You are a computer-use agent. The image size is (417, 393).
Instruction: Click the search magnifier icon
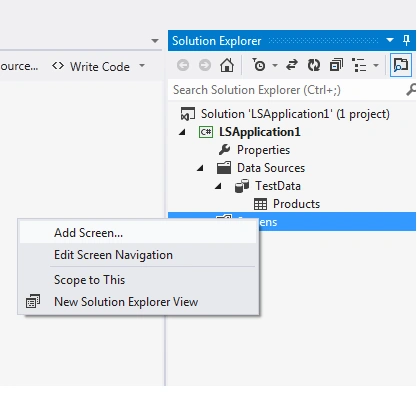pyautogui.click(x=411, y=90)
